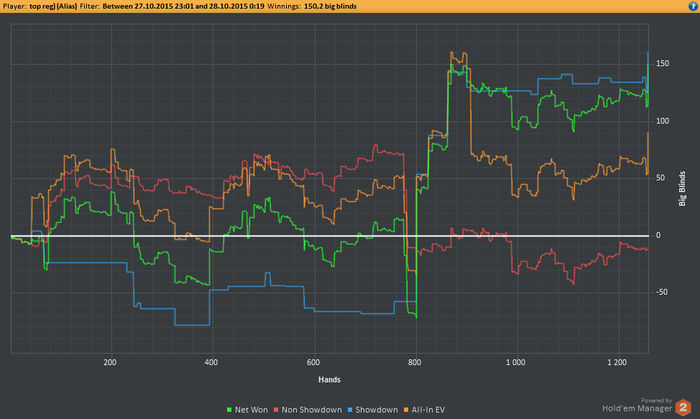
Task: Click the Net Won legend label
Action: pos(251,410)
